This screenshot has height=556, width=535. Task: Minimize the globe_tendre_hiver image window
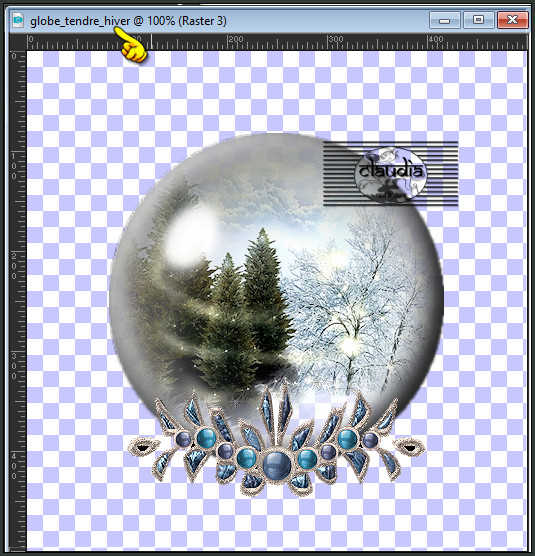445,20
